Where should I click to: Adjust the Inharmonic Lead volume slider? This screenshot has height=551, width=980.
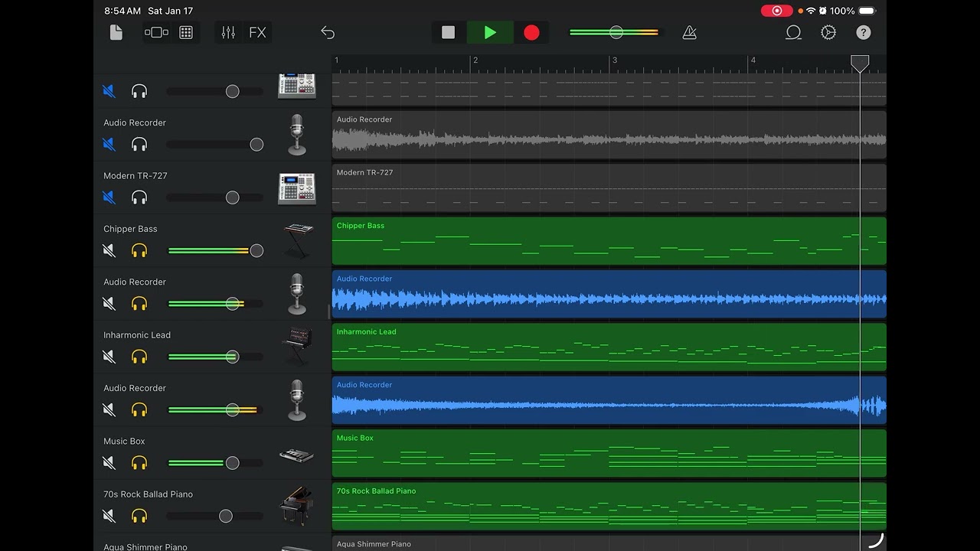point(215,357)
